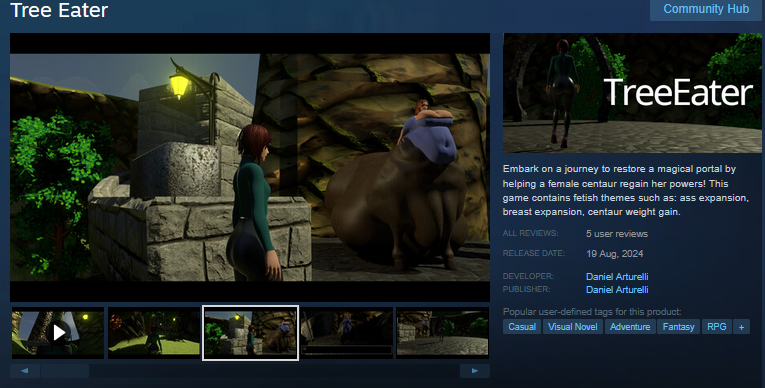Click the left scroll arrow under thumbnails

click(x=25, y=371)
